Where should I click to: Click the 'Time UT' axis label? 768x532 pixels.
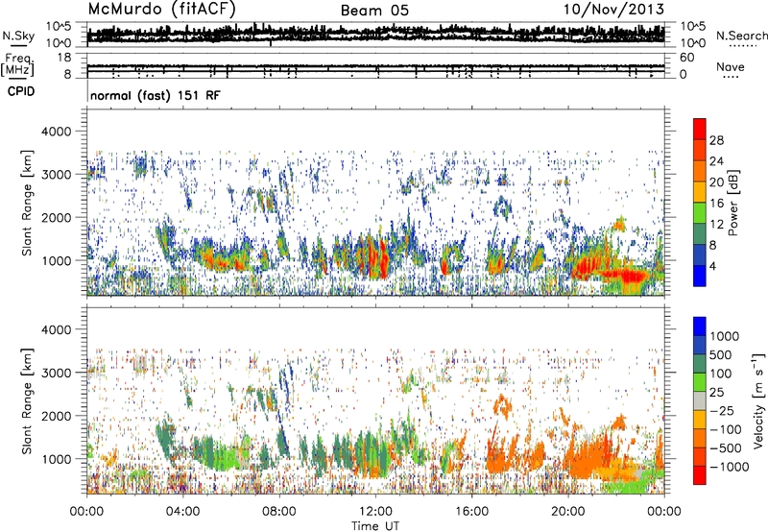coord(375,526)
